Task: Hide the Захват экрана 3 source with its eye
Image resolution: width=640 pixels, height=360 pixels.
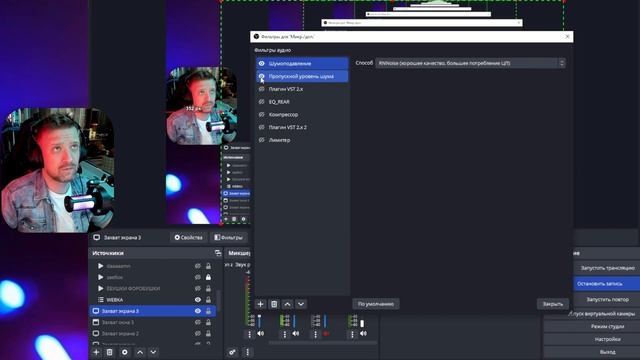Action: pyautogui.click(x=198, y=311)
